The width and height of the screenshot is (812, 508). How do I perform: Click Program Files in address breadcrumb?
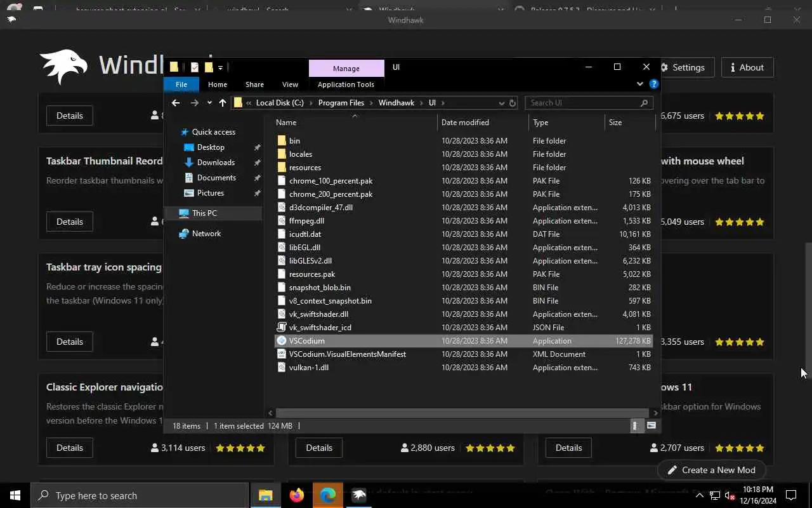pos(341,103)
